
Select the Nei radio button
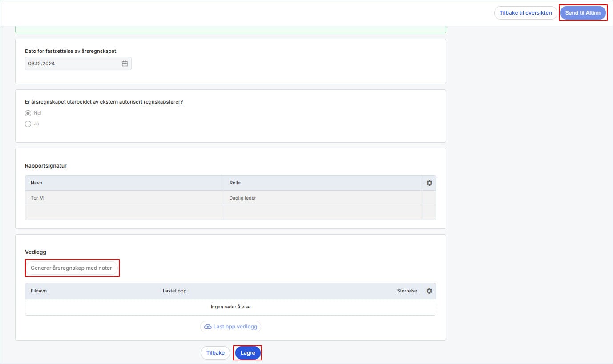click(28, 113)
